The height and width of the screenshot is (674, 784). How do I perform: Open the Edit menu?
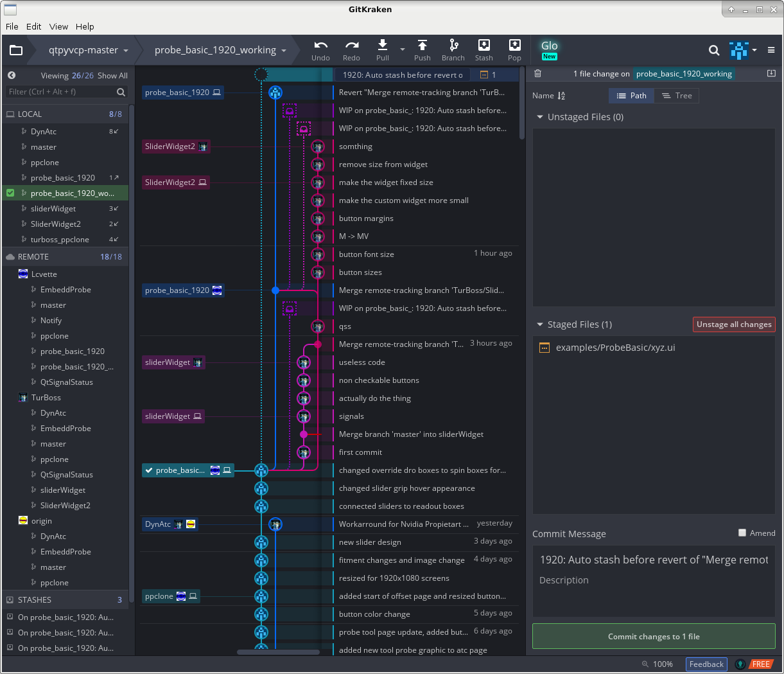tap(34, 26)
